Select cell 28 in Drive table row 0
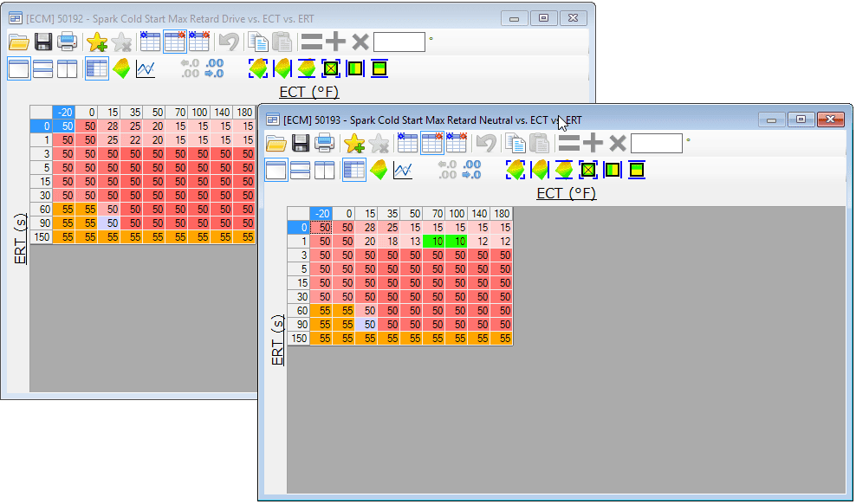 point(109,126)
